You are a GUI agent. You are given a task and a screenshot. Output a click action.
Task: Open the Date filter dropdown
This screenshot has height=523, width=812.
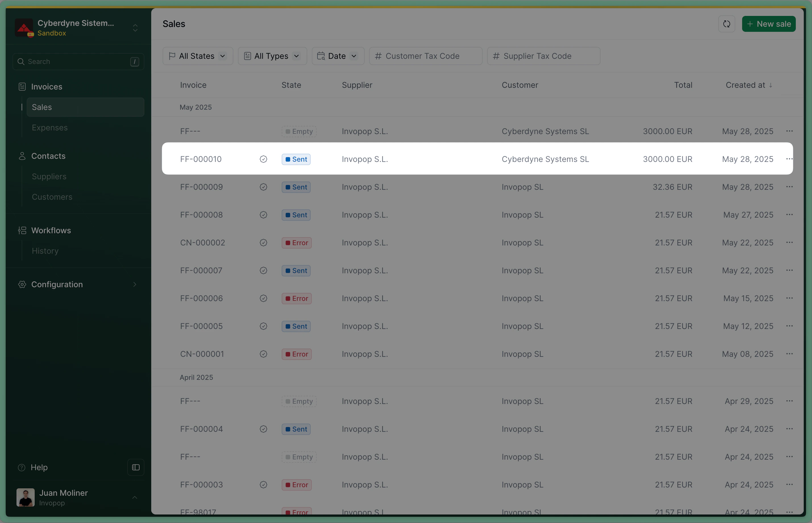pos(338,56)
